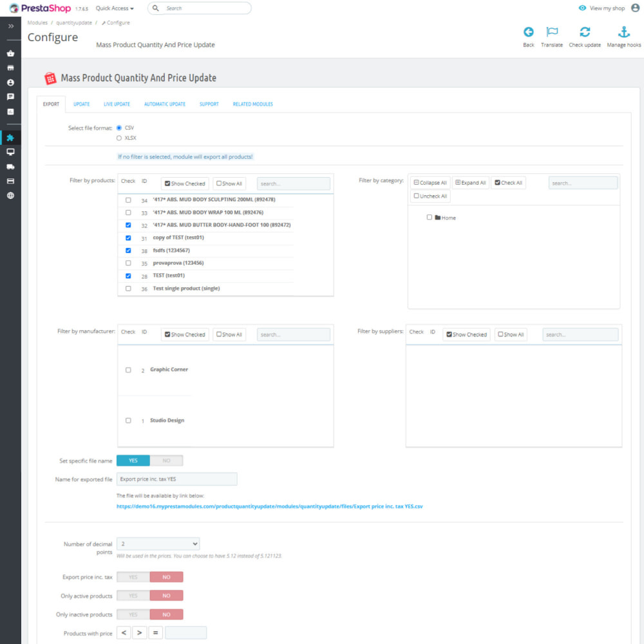Open the Number of decimal points dropdown

point(158,544)
